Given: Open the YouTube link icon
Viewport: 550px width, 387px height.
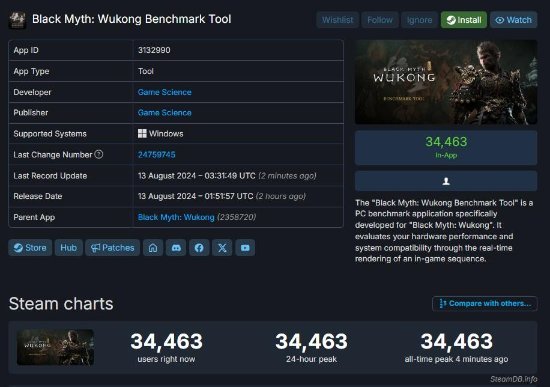Looking at the screenshot, I should (x=245, y=248).
